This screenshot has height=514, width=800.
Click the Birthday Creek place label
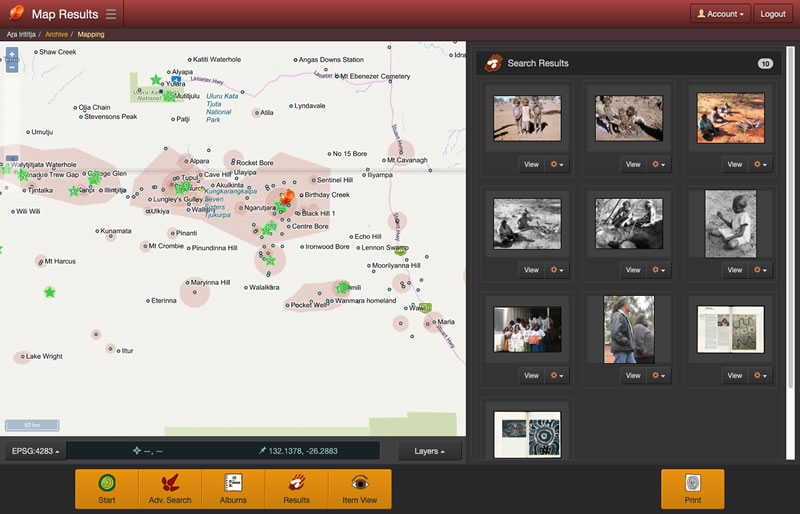327,195
